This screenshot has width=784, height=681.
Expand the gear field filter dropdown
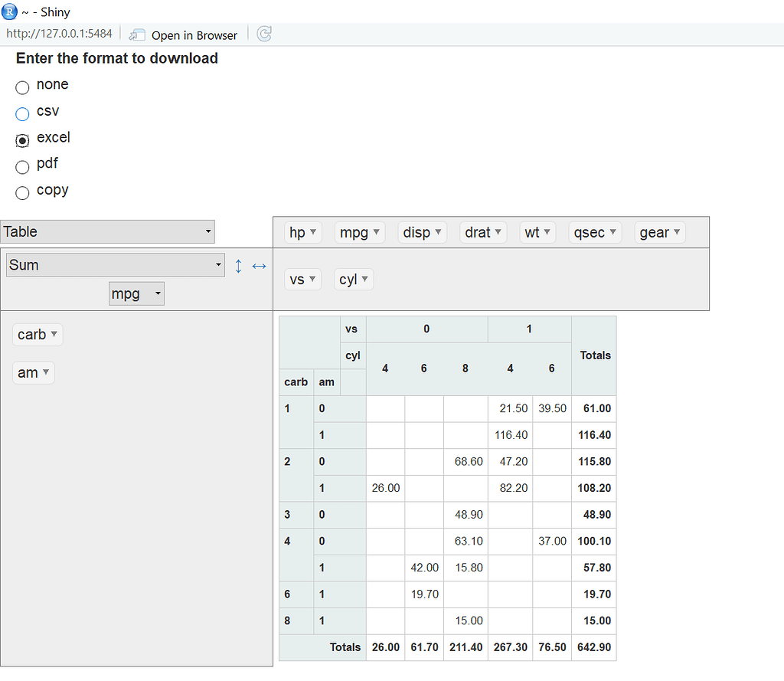(659, 232)
